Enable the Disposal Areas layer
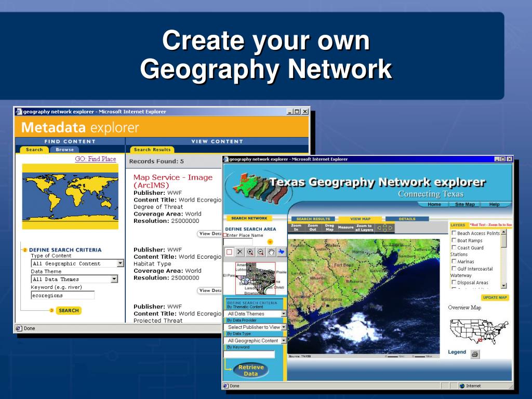532x399 pixels. [454, 282]
